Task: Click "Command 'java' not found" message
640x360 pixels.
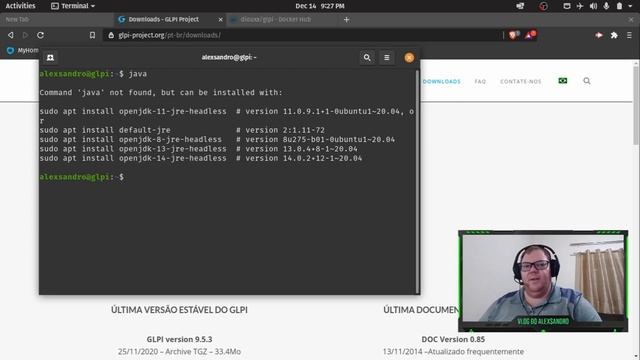Action: tap(161, 93)
